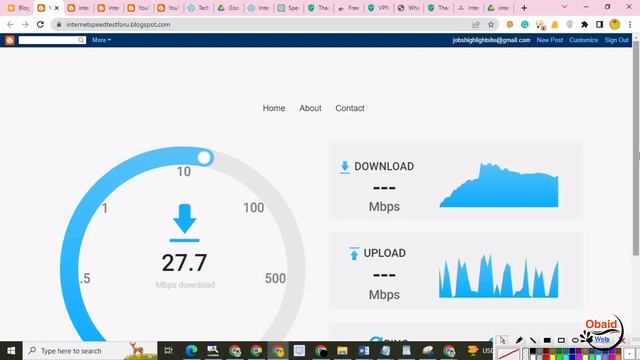Open Task View on the taskbar
This screenshot has width=640, height=360.
tap(168, 351)
